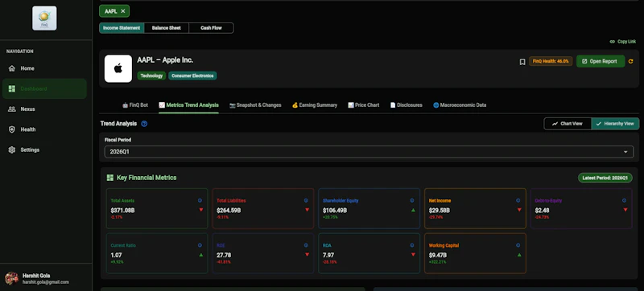Switch to Balance Sheet view
Viewport: 644px width, 291px height.
(167, 28)
